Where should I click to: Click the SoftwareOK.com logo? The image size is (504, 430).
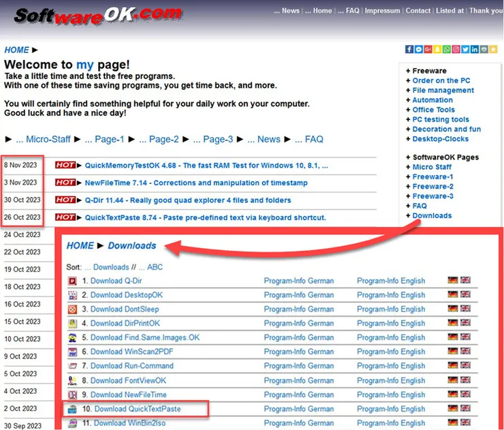click(98, 15)
